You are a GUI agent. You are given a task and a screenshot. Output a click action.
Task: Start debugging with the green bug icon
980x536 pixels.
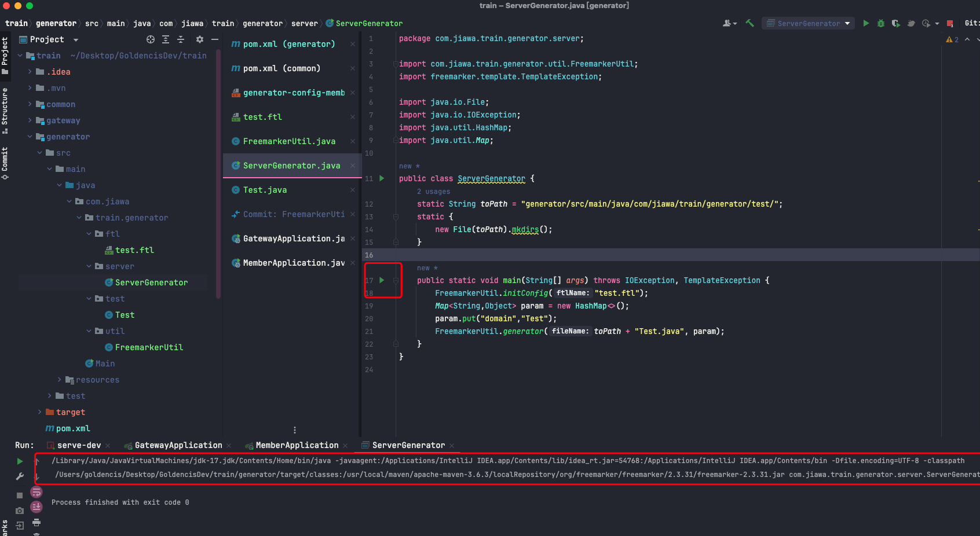[881, 23]
